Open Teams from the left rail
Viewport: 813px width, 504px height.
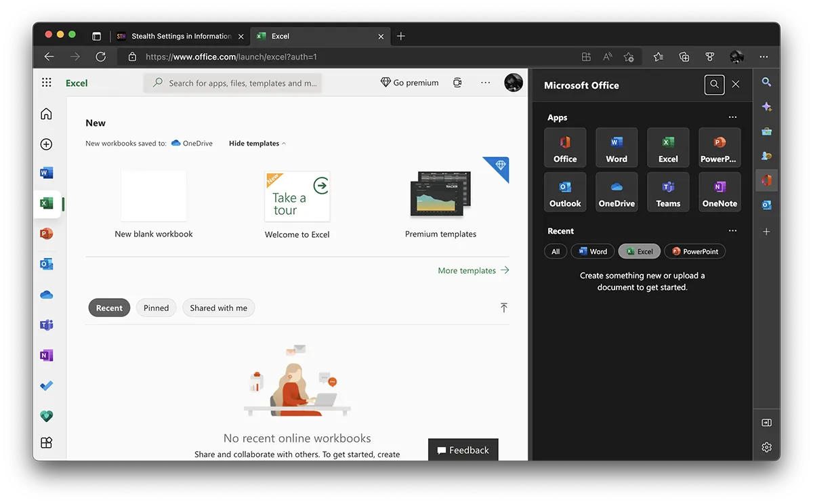coord(46,325)
